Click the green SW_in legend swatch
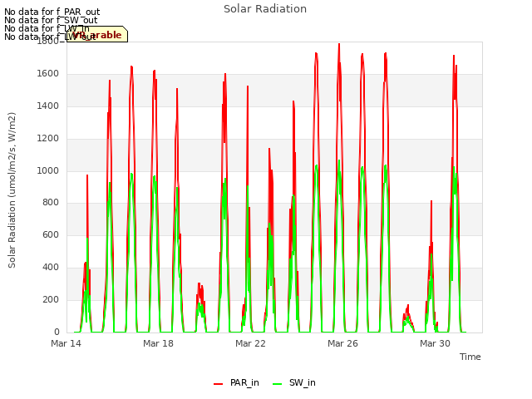The image size is (532, 399). click(x=277, y=384)
